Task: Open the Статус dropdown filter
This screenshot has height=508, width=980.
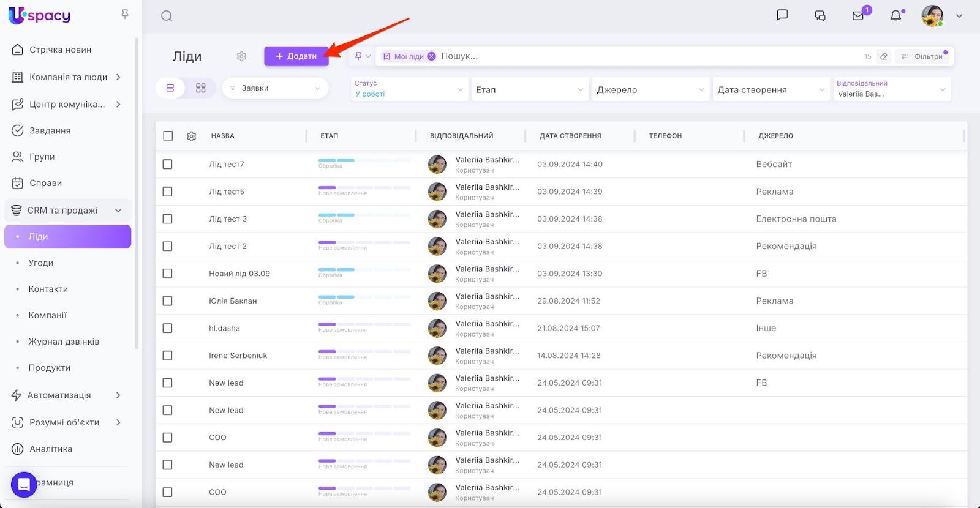Action: pos(409,89)
